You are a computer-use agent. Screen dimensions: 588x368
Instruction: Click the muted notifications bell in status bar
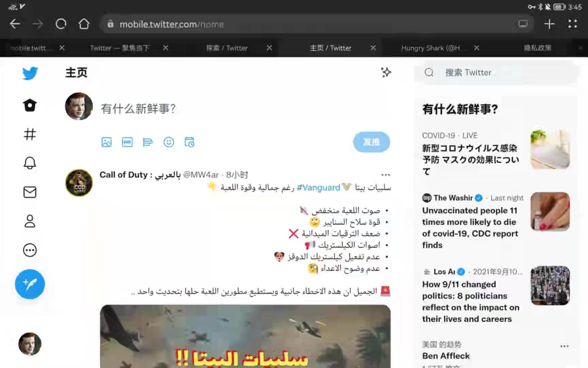(x=548, y=7)
